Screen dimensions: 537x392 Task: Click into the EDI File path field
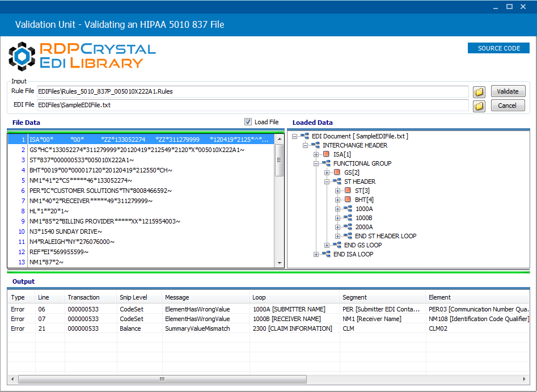click(x=253, y=105)
